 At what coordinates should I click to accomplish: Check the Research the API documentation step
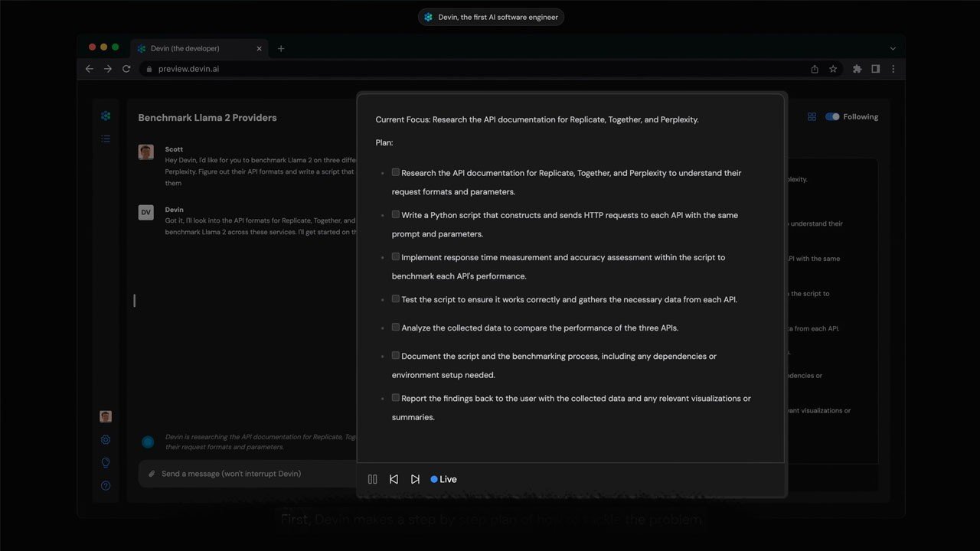396,172
